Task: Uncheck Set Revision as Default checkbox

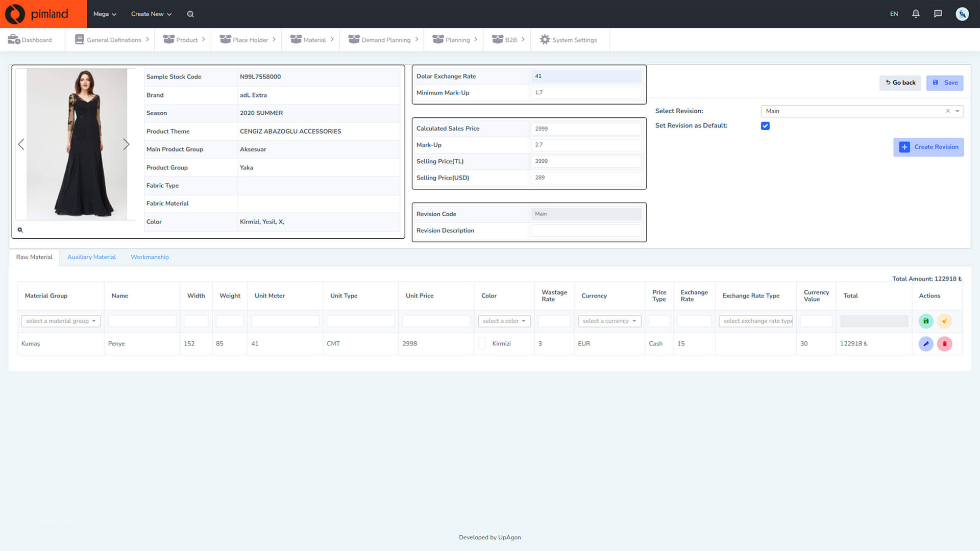Action: tap(765, 126)
